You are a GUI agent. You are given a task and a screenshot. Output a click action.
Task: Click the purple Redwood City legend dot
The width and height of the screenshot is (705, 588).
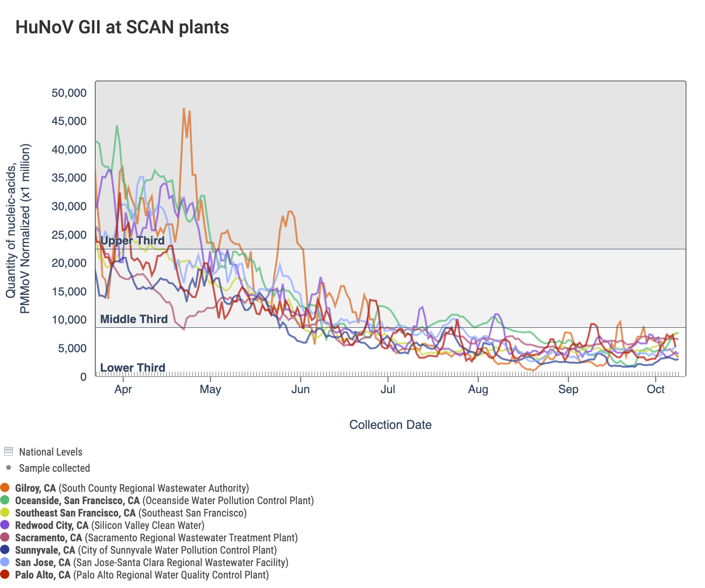[5, 525]
